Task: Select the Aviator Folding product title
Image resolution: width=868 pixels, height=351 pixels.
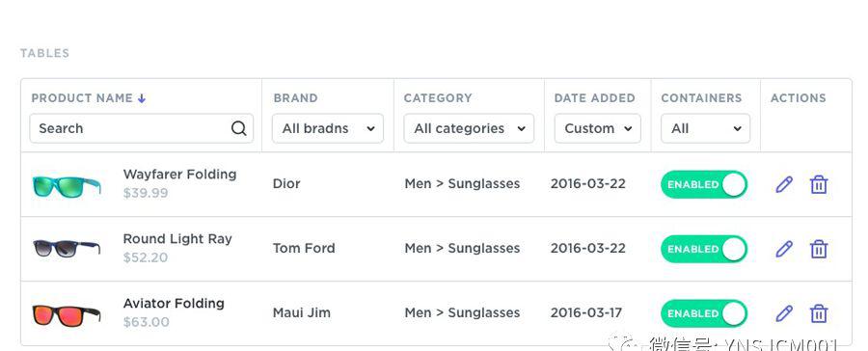Action: [x=174, y=304]
